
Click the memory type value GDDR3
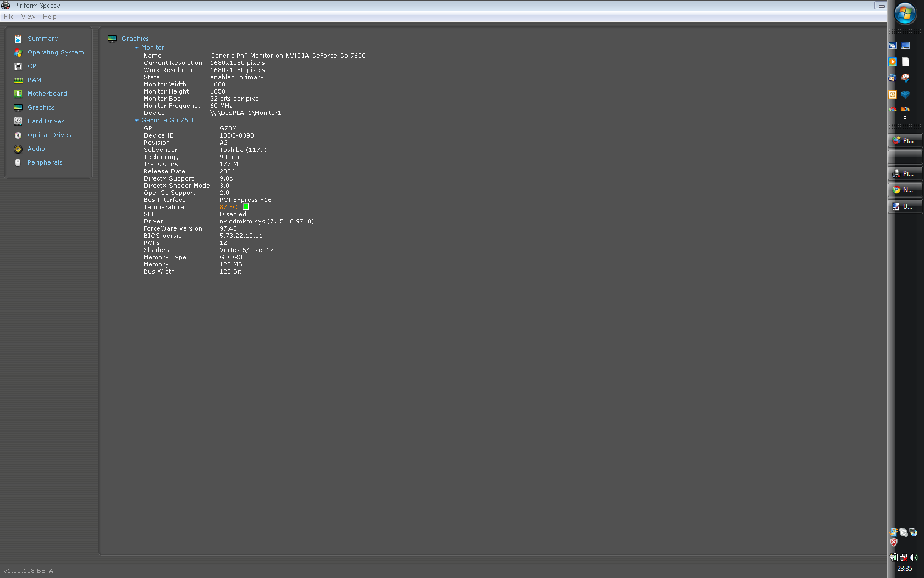pyautogui.click(x=231, y=258)
